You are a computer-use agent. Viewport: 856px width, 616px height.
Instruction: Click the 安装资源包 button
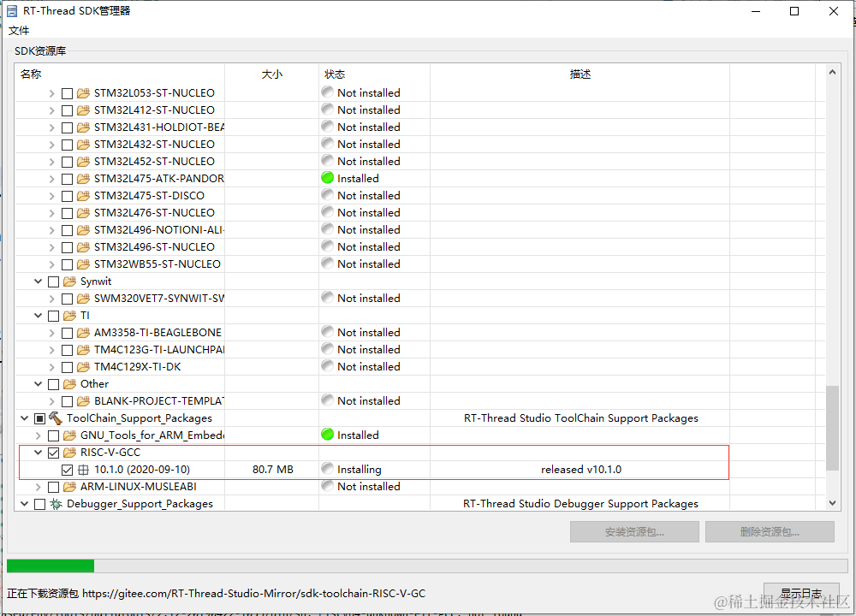tap(634, 532)
